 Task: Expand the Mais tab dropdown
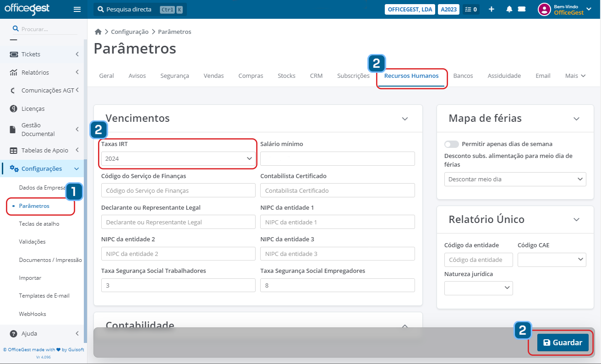pyautogui.click(x=575, y=76)
